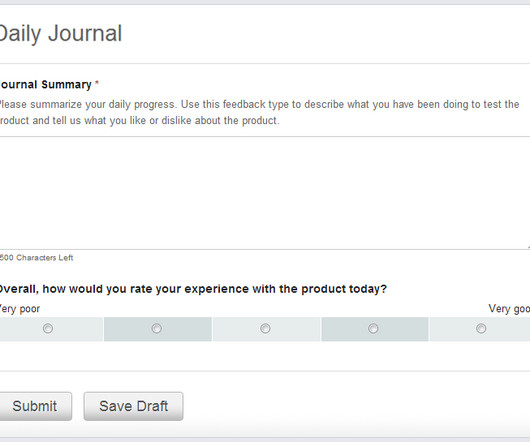This screenshot has height=442, width=530.
Task: Pick the middle rating radio button
Action: tap(265, 328)
